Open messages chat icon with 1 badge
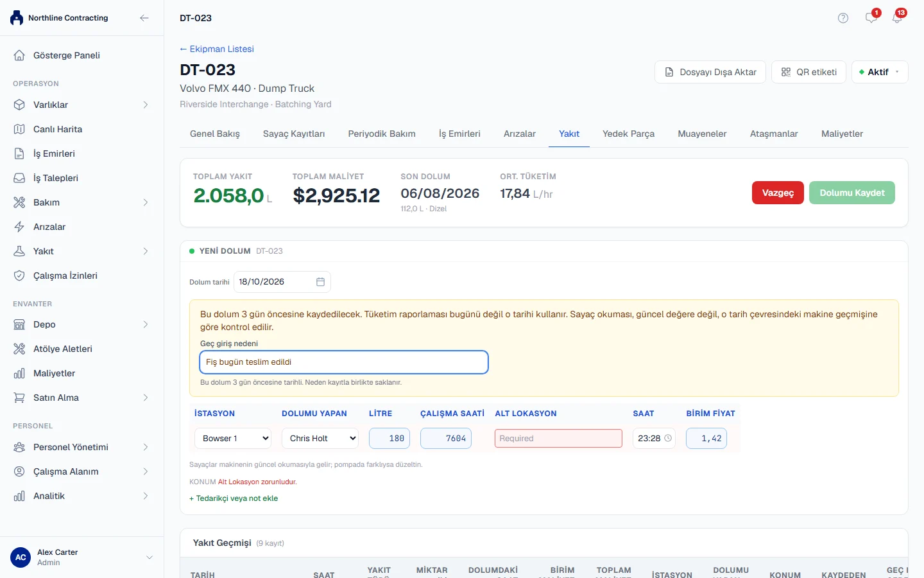The image size is (924, 578). point(871,17)
